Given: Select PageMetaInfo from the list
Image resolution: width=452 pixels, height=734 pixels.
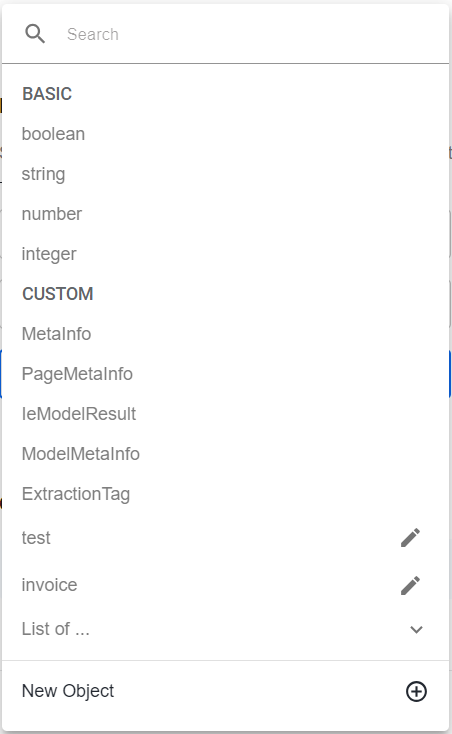Looking at the screenshot, I should coord(225,374).
